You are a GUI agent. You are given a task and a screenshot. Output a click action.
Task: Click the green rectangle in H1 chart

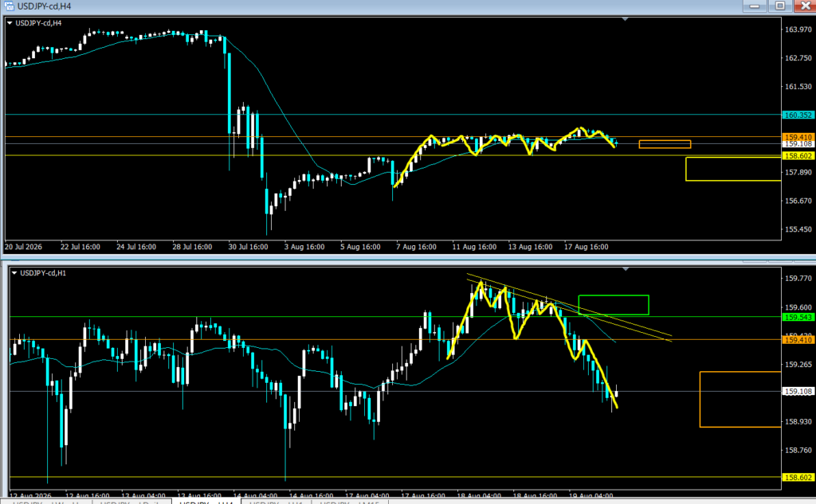click(x=614, y=305)
